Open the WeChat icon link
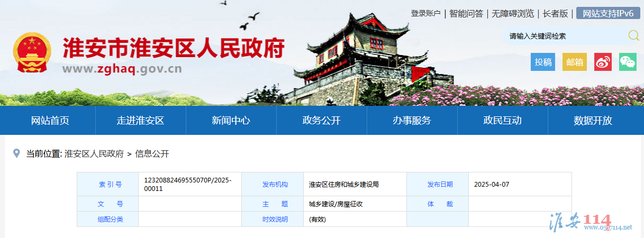Screen dimensions: 644x238 coord(628,62)
